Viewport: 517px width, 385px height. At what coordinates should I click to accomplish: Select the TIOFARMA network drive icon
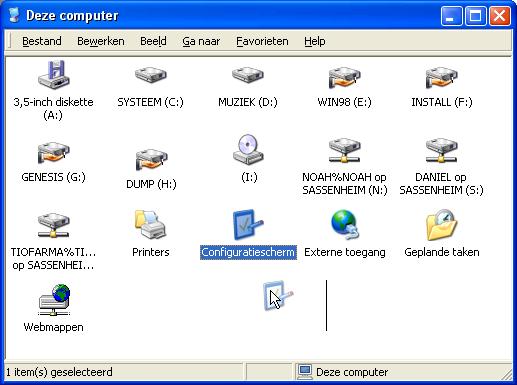click(54, 226)
